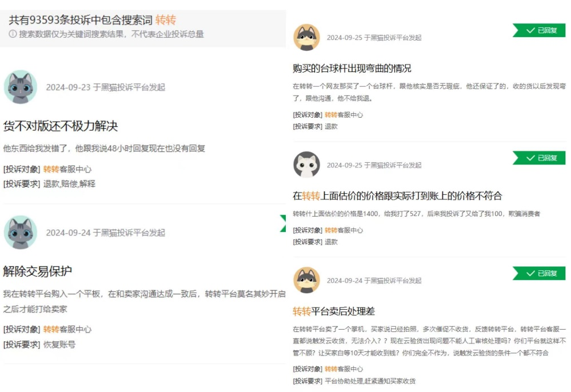Click 转转客服中心 under 解除交易保护 complaint
Screen dimensions: 571x392
pos(67,329)
